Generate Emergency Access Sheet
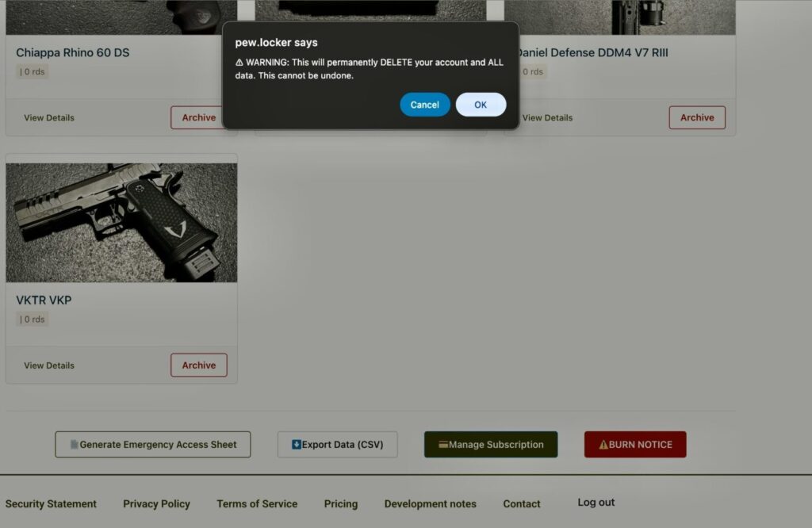The height and width of the screenshot is (528, 812). point(153,444)
